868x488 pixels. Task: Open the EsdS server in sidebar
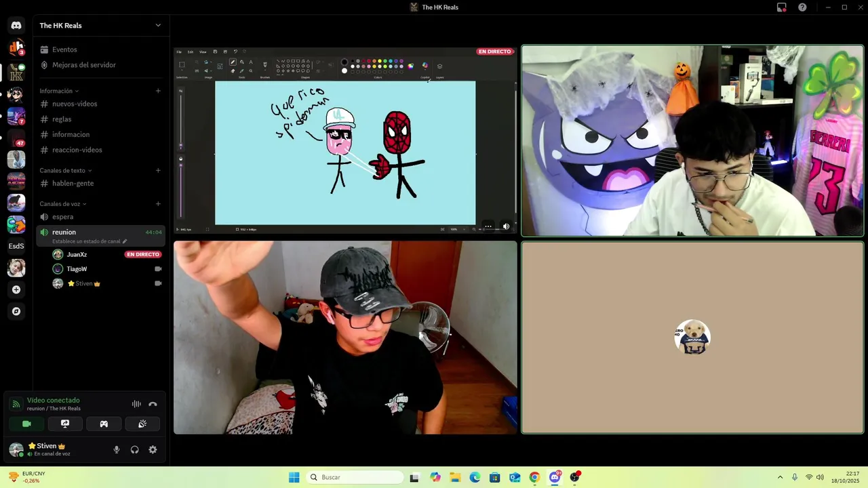[x=16, y=246]
